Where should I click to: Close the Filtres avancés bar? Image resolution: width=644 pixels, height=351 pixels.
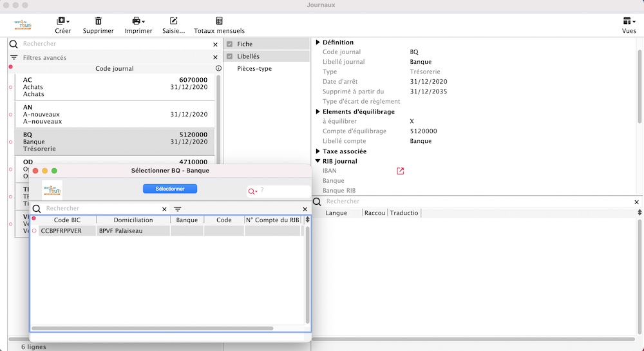[215, 57]
